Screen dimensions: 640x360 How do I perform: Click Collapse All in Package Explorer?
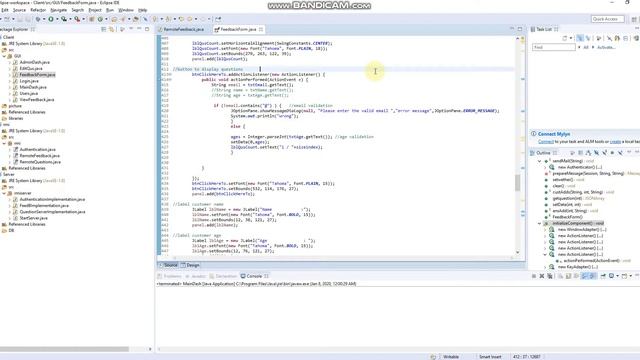pos(103,29)
